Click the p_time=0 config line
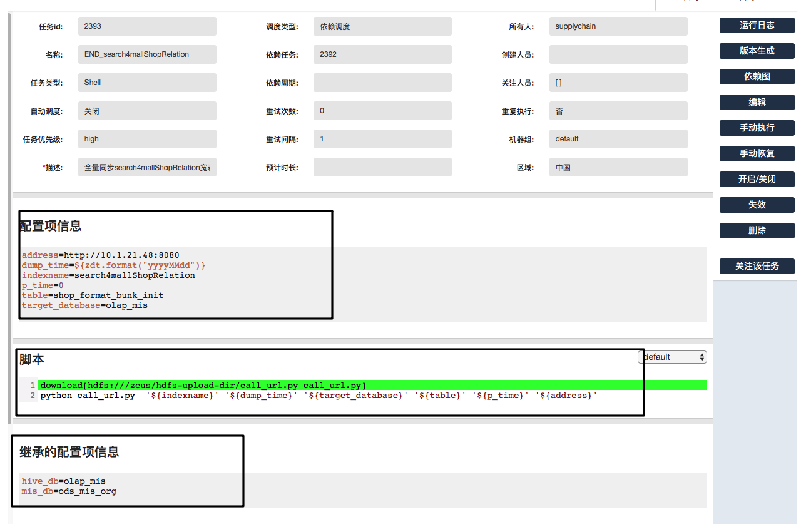The width and height of the screenshot is (801, 532). (x=43, y=285)
